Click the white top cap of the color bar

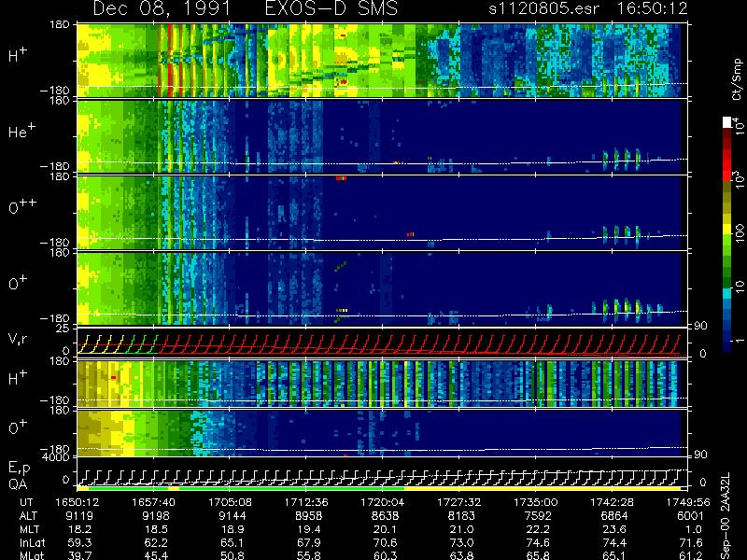(x=727, y=122)
